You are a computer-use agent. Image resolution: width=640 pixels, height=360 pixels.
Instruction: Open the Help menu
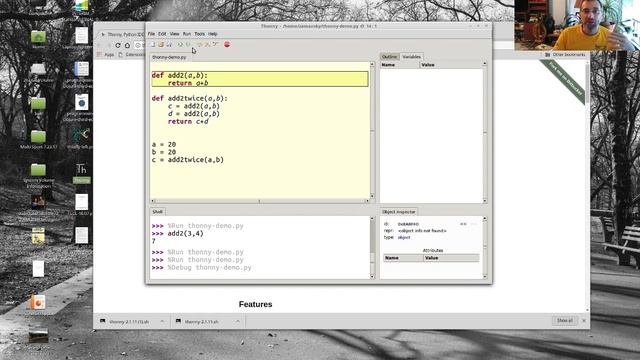213,34
